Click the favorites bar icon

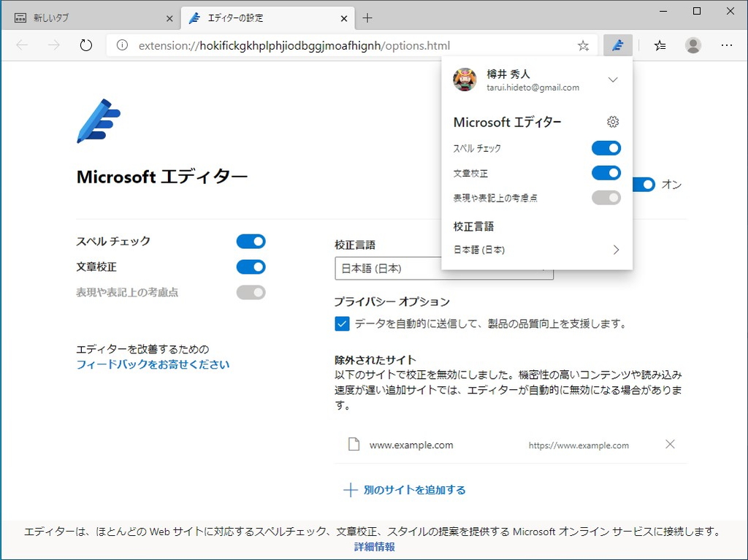[660, 45]
